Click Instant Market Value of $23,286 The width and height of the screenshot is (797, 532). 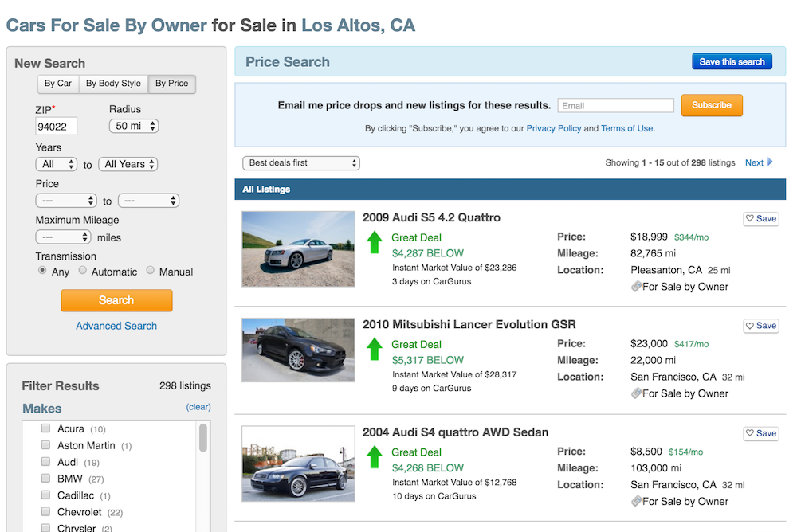454,268
